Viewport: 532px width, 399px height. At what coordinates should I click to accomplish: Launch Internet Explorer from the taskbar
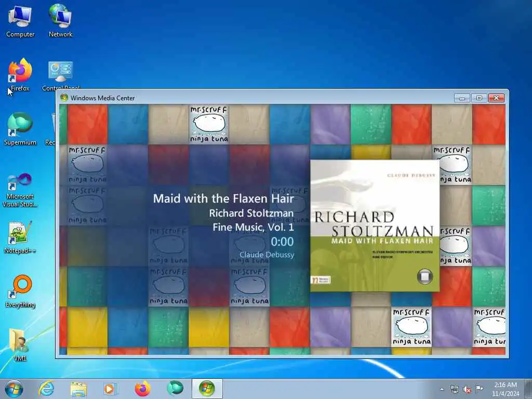pos(46,389)
